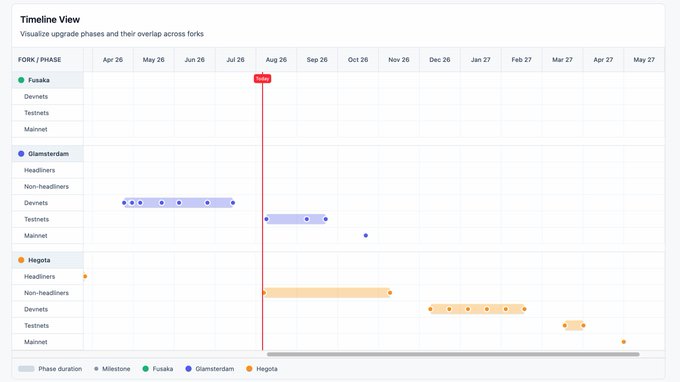Click Mainnet row under Glamsterdam
The height and width of the screenshot is (382, 680).
click(x=48, y=235)
